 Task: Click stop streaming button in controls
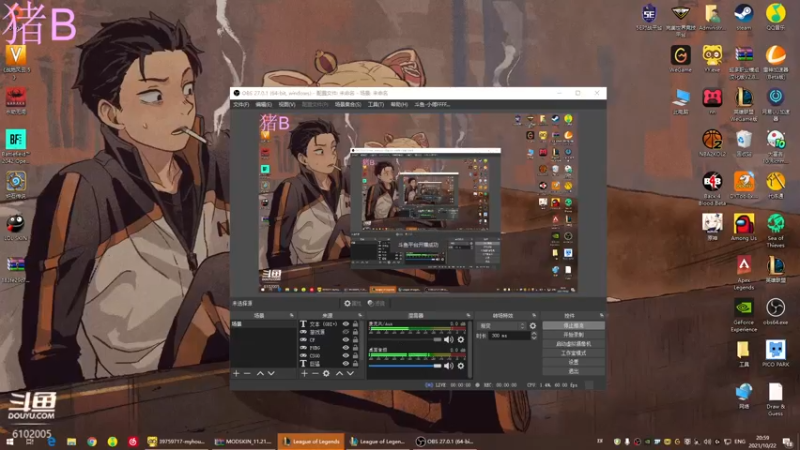tap(573, 326)
